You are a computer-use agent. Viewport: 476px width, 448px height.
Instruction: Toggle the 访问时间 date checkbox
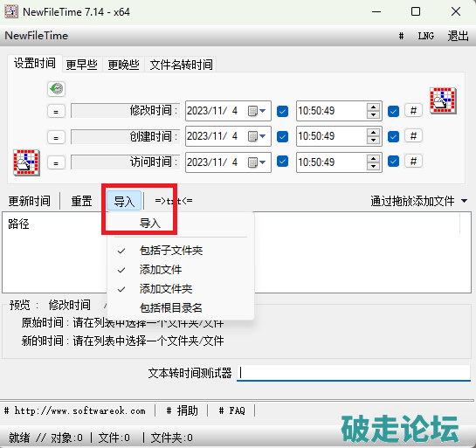click(x=282, y=162)
